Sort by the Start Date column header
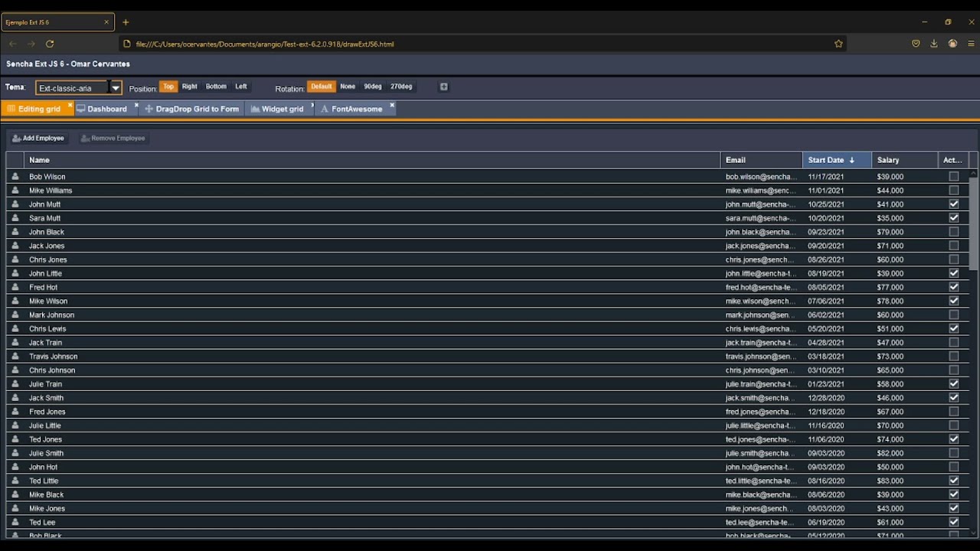This screenshot has width=980, height=551. click(837, 160)
